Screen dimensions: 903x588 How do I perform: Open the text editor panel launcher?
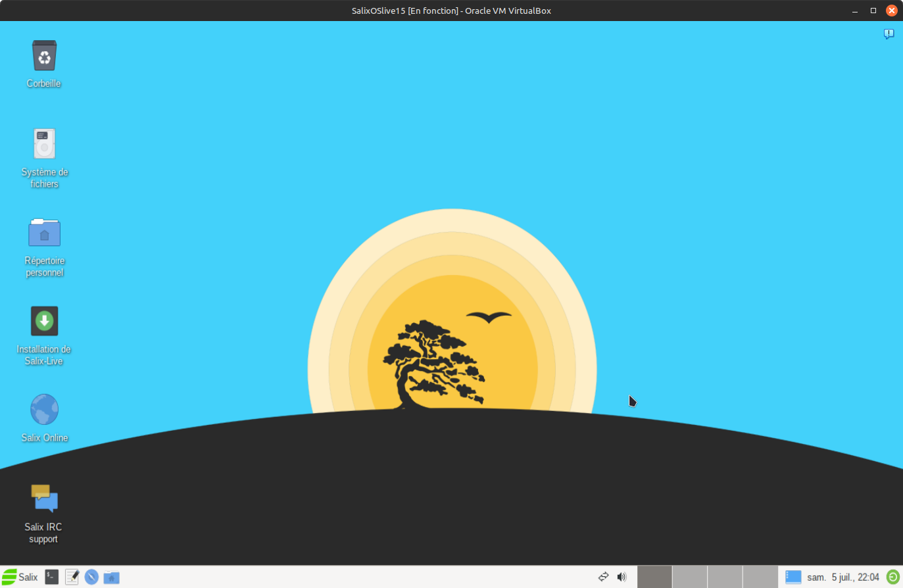click(x=72, y=577)
